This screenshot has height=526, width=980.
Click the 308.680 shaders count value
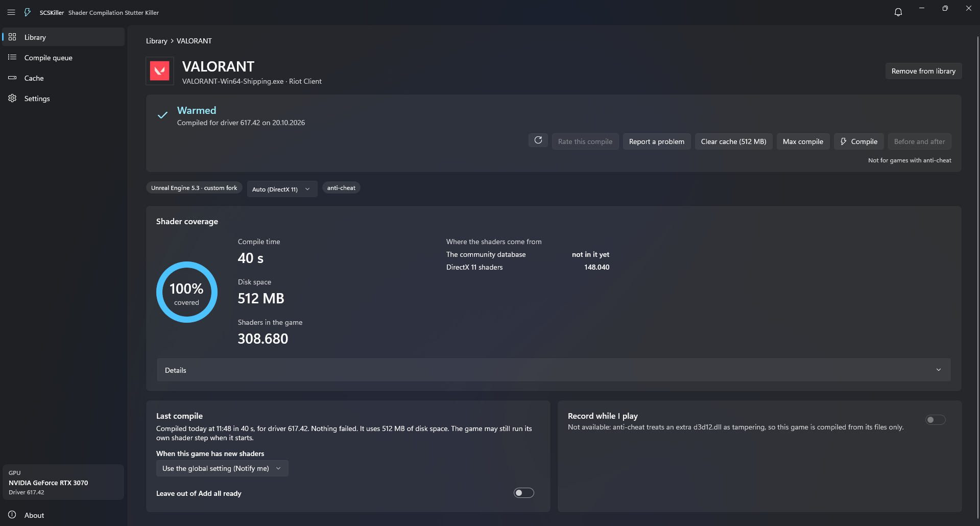263,339
